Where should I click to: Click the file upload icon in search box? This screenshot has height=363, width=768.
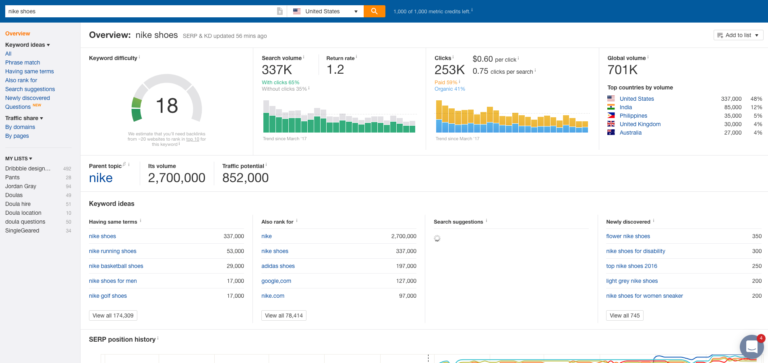point(280,11)
